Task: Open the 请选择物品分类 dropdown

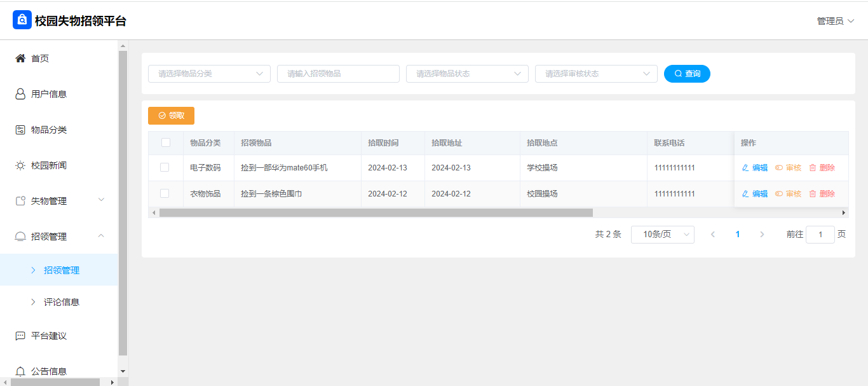Action: tap(209, 74)
